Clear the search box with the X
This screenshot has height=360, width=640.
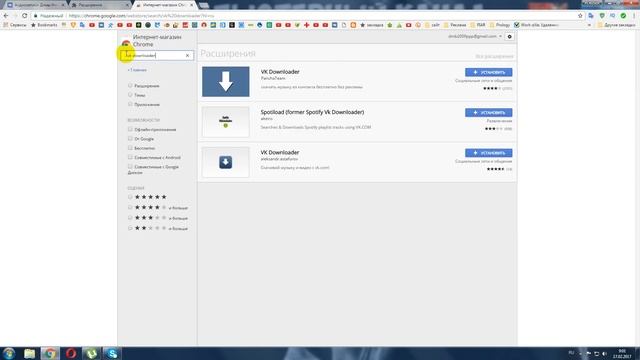(187, 56)
